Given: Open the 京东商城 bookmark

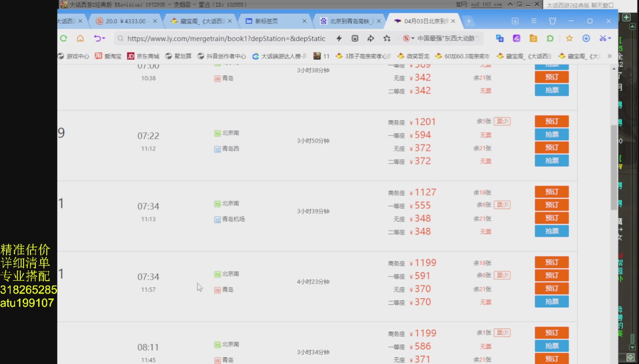Looking at the screenshot, I should 143,56.
